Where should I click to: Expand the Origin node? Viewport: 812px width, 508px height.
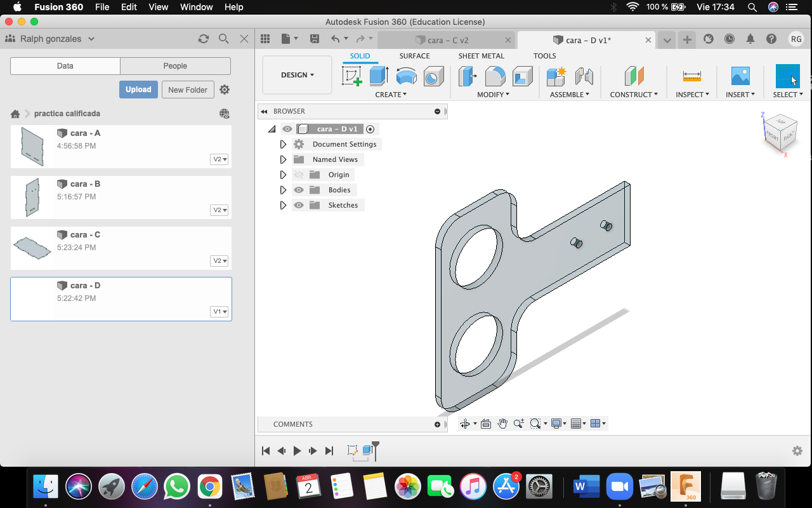pos(283,175)
